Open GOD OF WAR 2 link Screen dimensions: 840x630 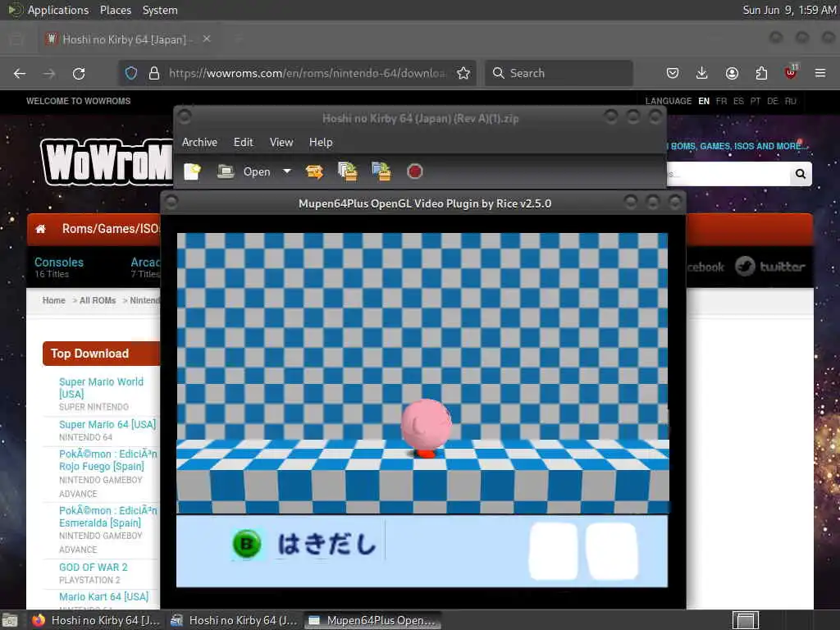point(94,568)
